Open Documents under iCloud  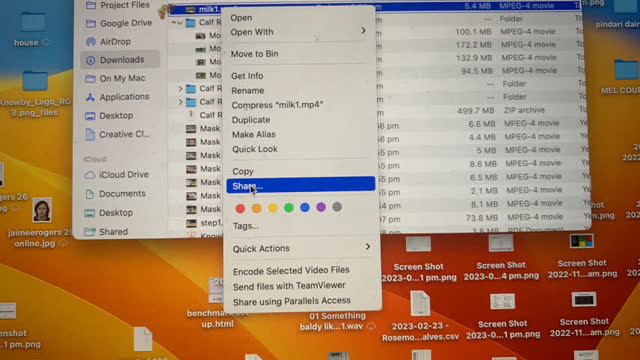115,194
